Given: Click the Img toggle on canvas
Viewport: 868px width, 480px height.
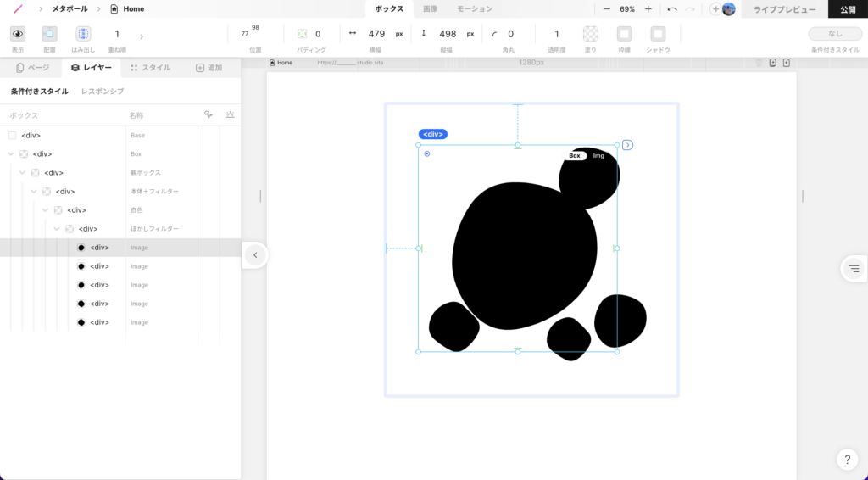Looking at the screenshot, I should point(598,155).
